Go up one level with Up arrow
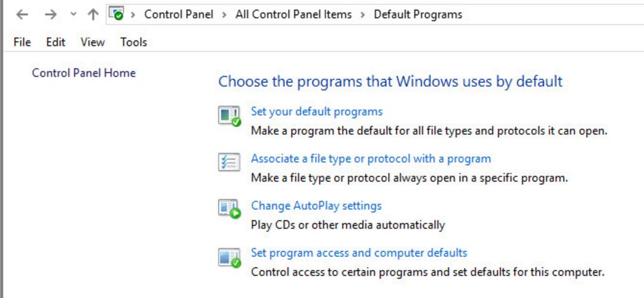The image size is (644, 298). tap(93, 15)
